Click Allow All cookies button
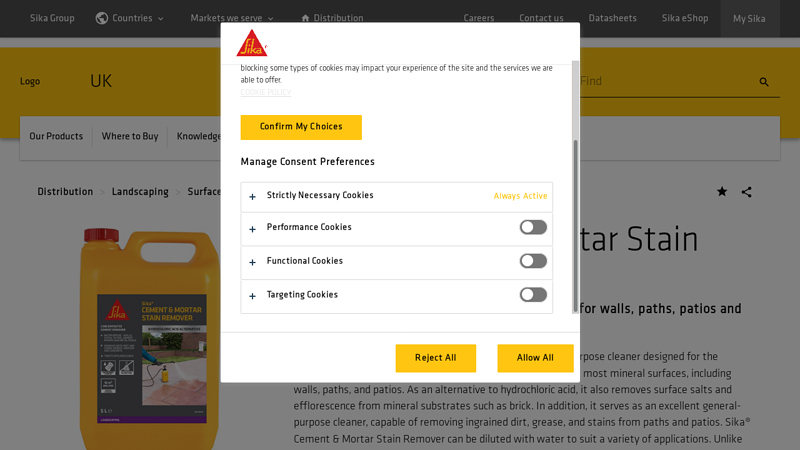 point(535,358)
